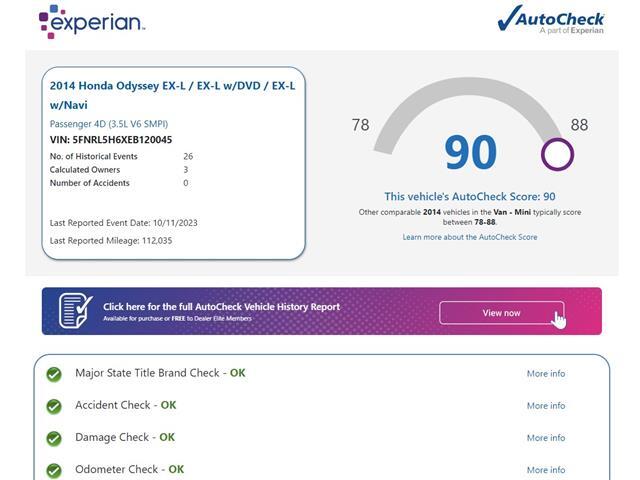Click Major State Title Brand Check - OK text

[x=160, y=373]
